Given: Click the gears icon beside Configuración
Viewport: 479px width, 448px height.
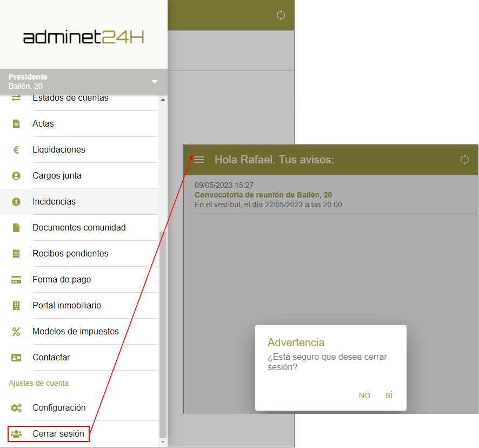Looking at the screenshot, I should coord(16,408).
